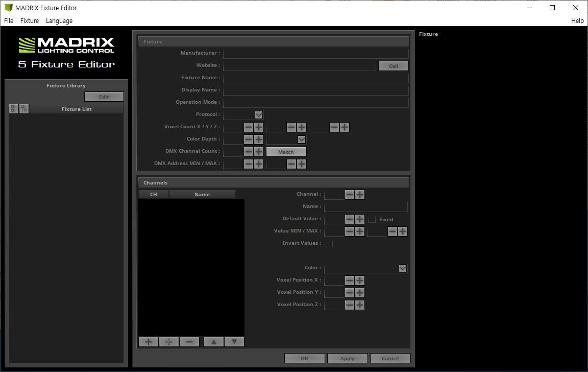Viewport: 588px width, 372px height.
Task: Increase Voxel Position X
Action: [360, 281]
